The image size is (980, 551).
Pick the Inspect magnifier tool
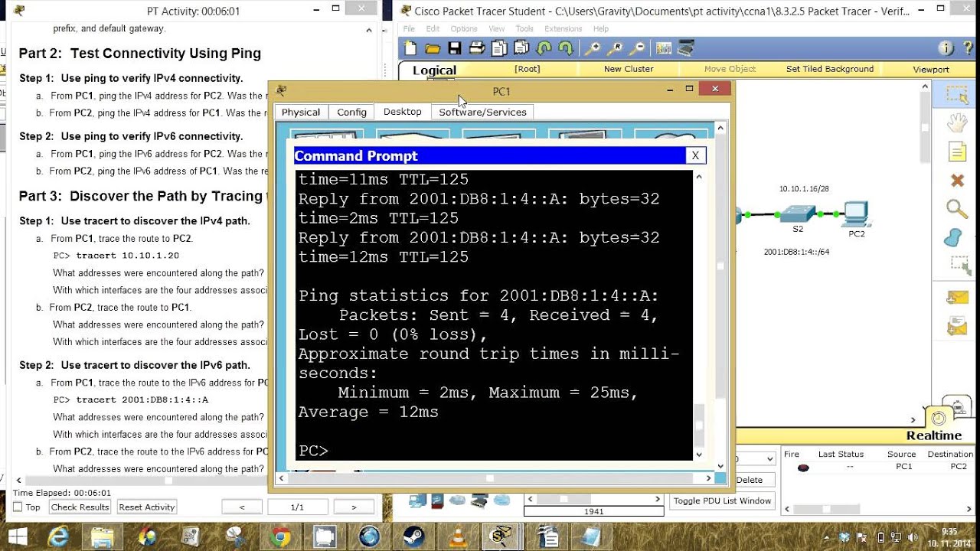[957, 208]
